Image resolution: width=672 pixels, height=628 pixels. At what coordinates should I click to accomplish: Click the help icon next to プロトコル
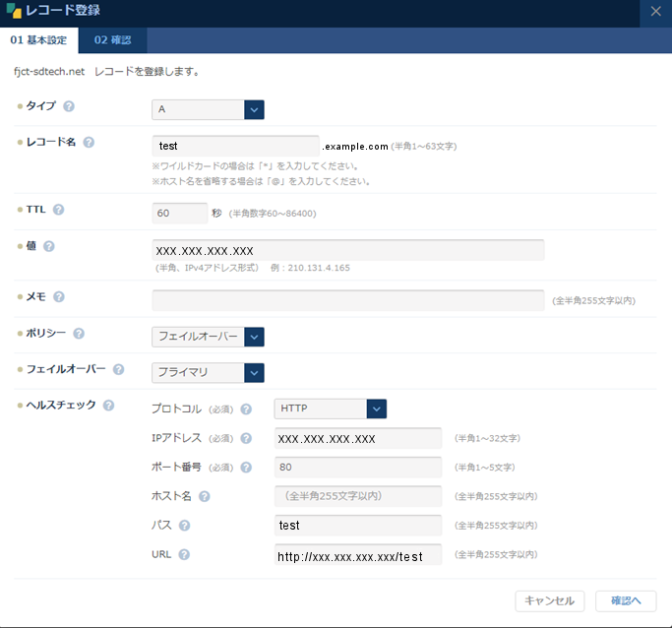tap(246, 409)
